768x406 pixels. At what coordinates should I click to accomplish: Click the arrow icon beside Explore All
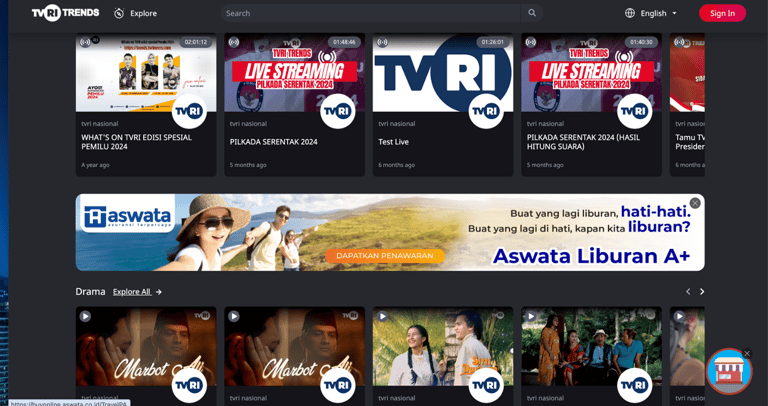coord(158,292)
